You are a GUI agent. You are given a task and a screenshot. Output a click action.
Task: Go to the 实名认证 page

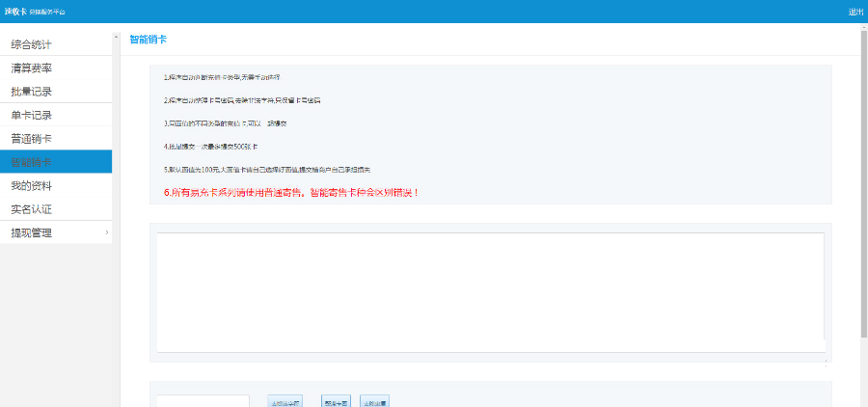(31, 208)
